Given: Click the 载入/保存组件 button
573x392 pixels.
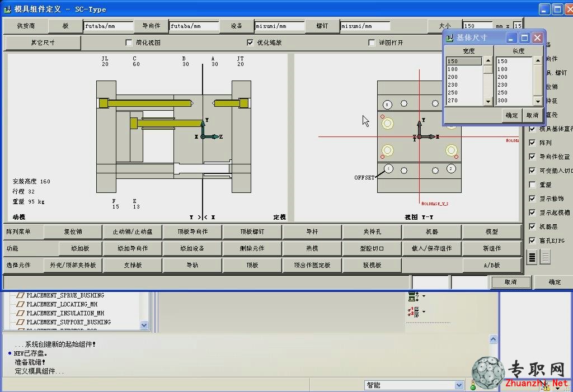Looking at the screenshot, I should coord(432,248).
